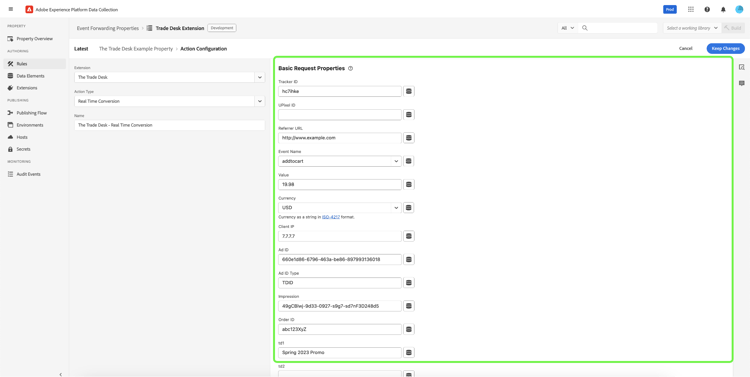Screen dimensions: 750x377
Task: Click into the Value field
Action: [340, 184]
